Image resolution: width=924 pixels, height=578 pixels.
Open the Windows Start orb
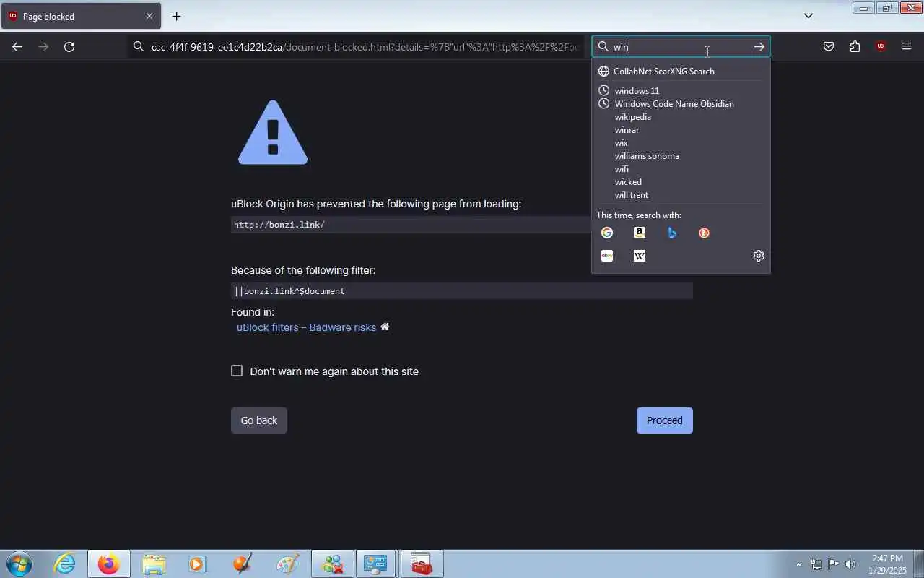(19, 564)
